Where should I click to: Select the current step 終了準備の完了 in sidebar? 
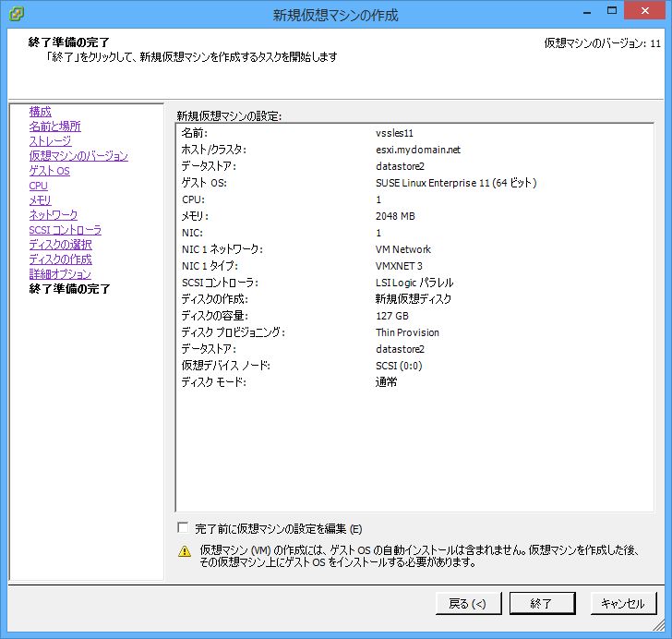point(69,289)
